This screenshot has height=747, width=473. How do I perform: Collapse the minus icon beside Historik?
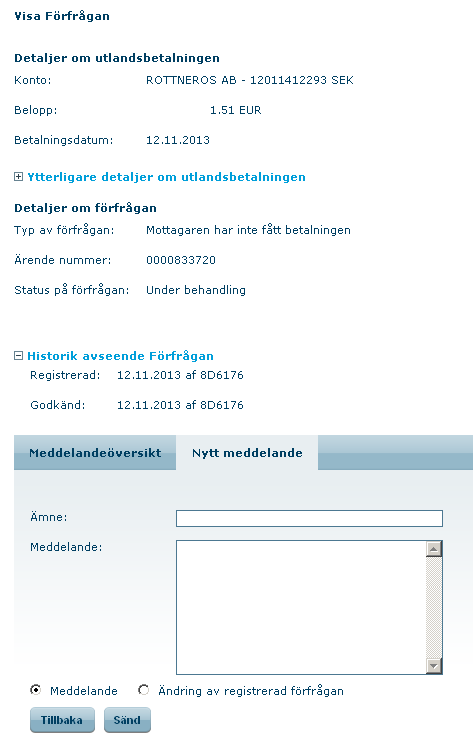tap(18, 355)
